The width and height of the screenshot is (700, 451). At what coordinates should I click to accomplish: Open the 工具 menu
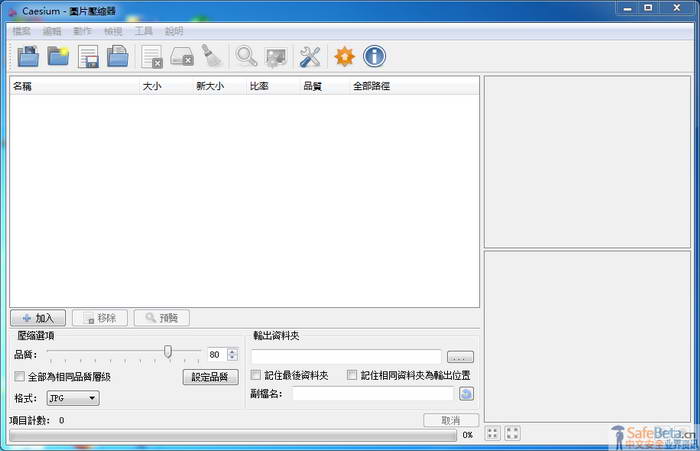143,31
